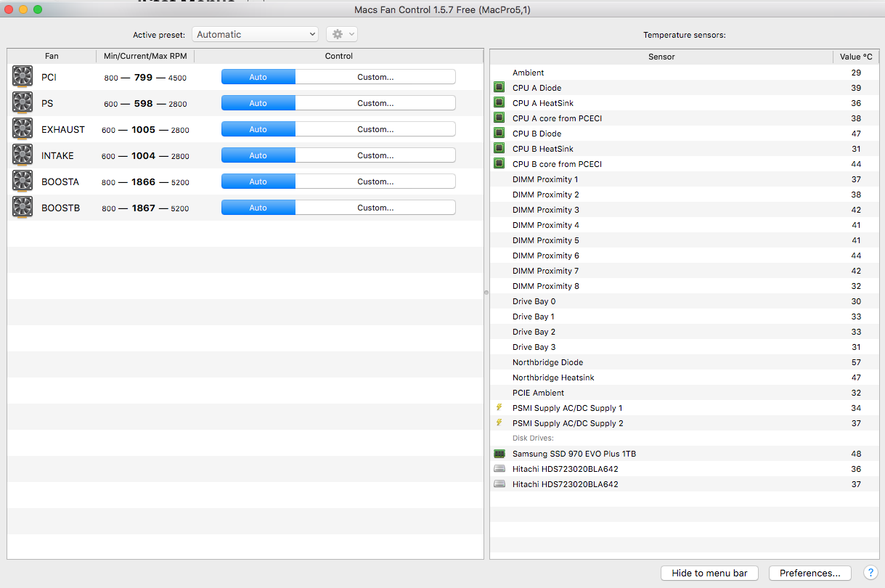Viewport: 885px width, 588px height.
Task: Set PCI fan to Auto
Action: tap(258, 77)
